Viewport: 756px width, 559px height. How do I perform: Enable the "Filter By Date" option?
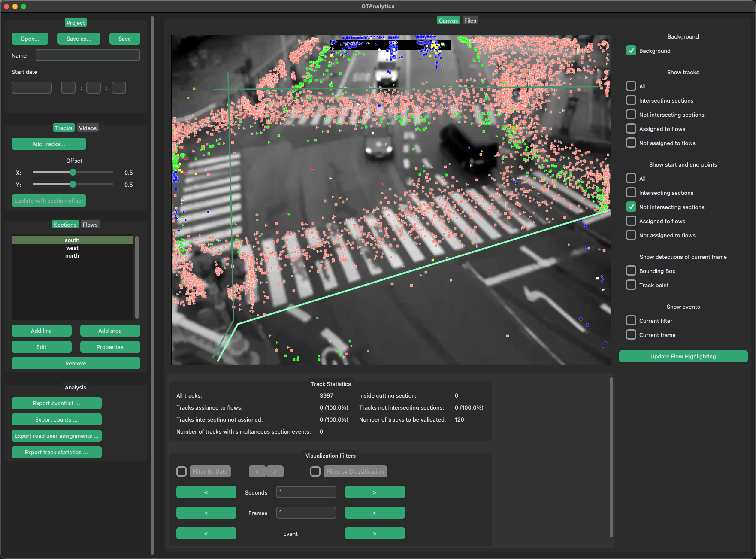pyautogui.click(x=181, y=471)
